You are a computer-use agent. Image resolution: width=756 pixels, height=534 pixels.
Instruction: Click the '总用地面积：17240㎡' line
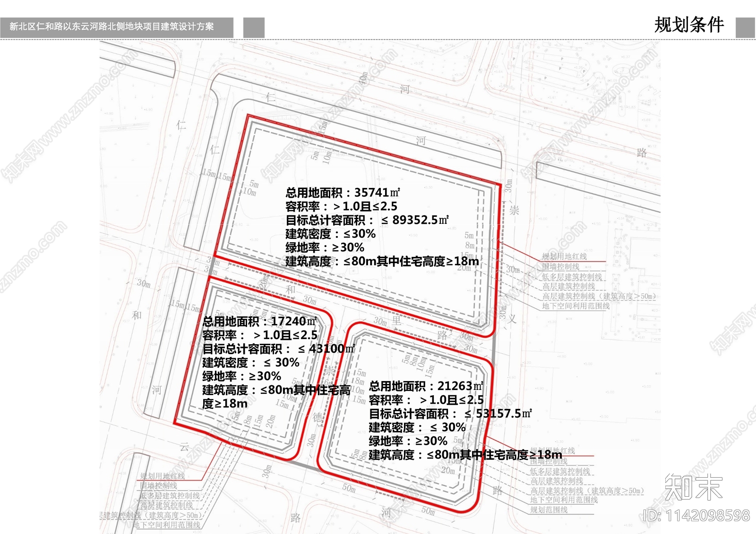coord(260,322)
